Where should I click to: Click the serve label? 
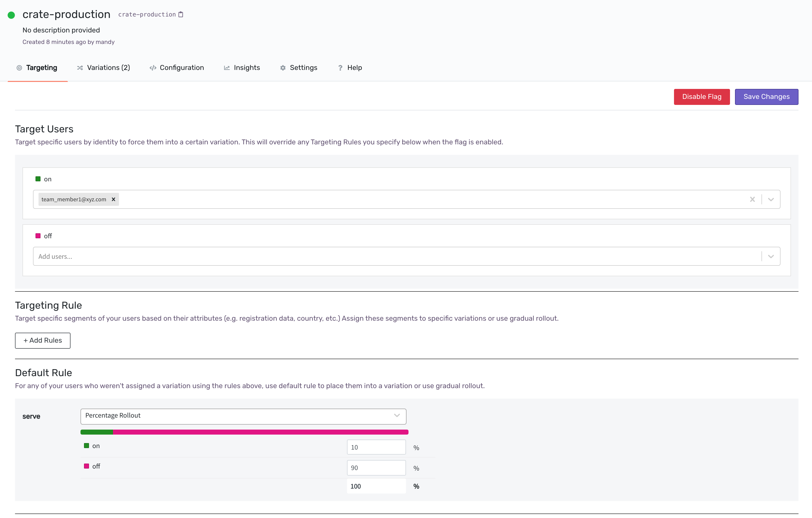pyautogui.click(x=31, y=417)
